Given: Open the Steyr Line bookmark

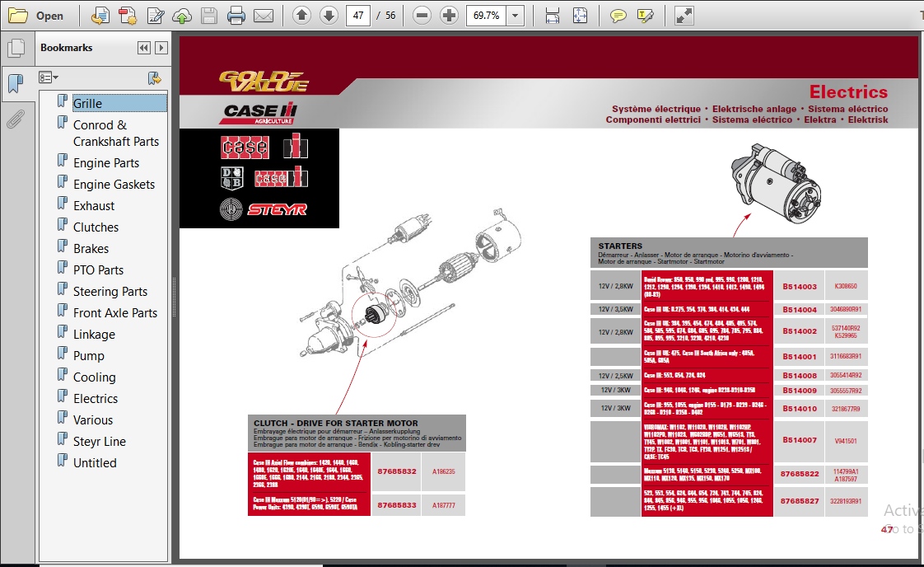Looking at the screenshot, I should point(100,442).
